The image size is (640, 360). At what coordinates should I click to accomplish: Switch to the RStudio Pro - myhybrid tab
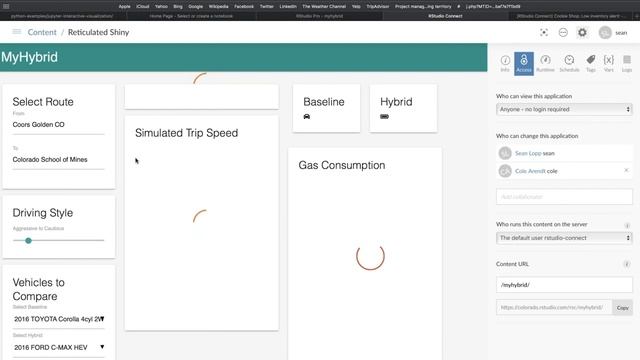(319, 16)
